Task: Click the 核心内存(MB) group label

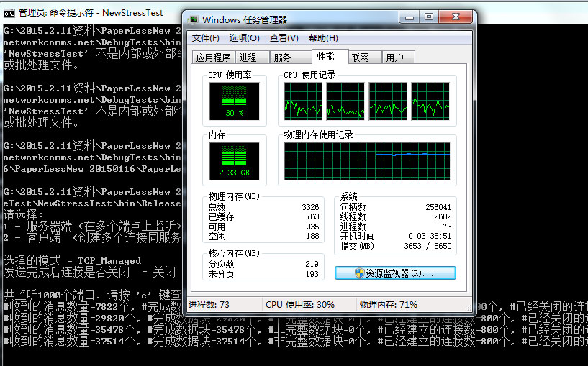Action: coord(234,253)
